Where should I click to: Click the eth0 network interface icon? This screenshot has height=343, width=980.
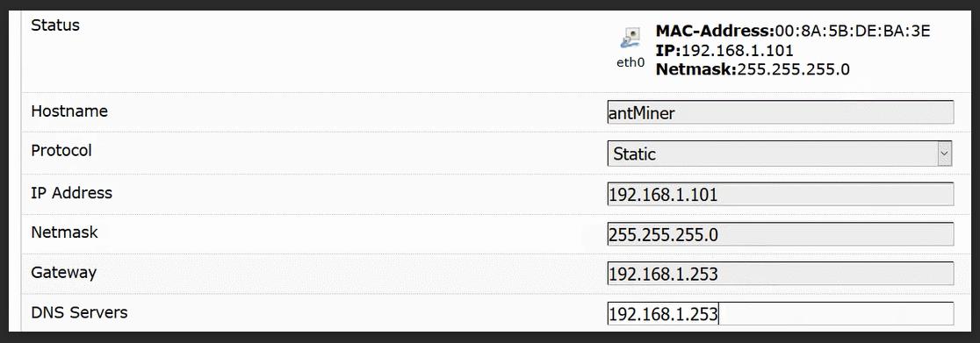click(631, 38)
